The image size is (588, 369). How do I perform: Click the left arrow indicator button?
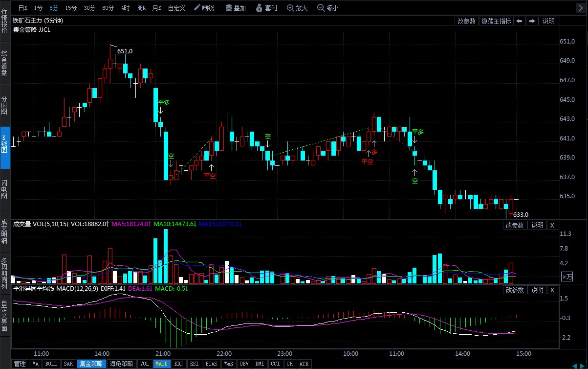(x=519, y=21)
